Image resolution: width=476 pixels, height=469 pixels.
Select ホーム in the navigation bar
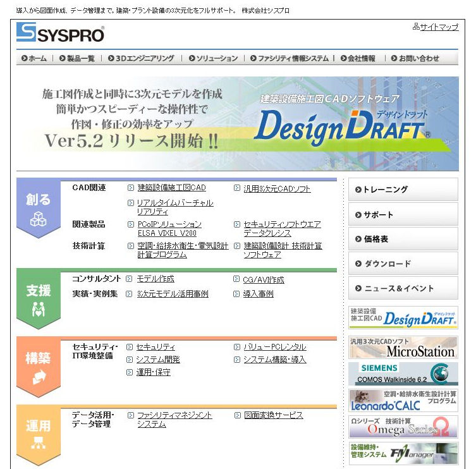[34, 58]
